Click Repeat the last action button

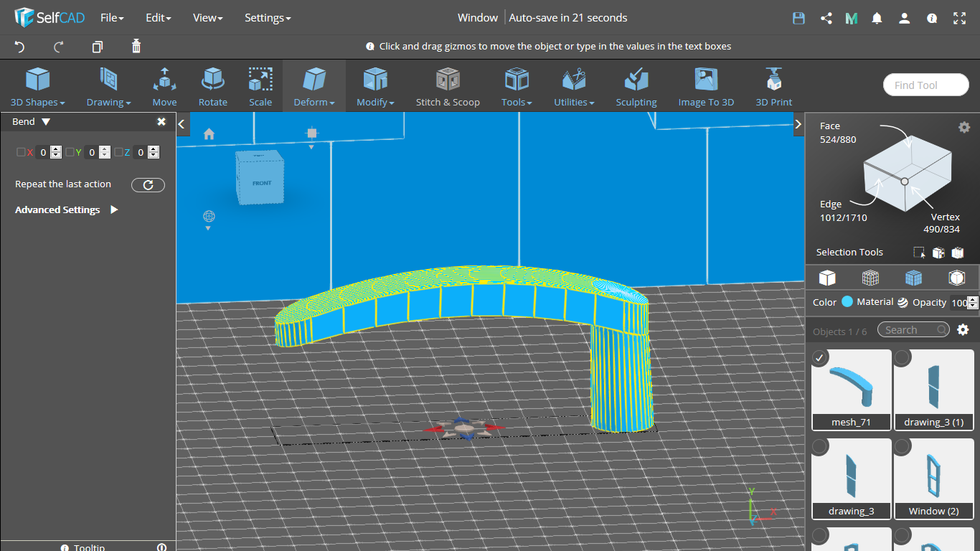[148, 185]
